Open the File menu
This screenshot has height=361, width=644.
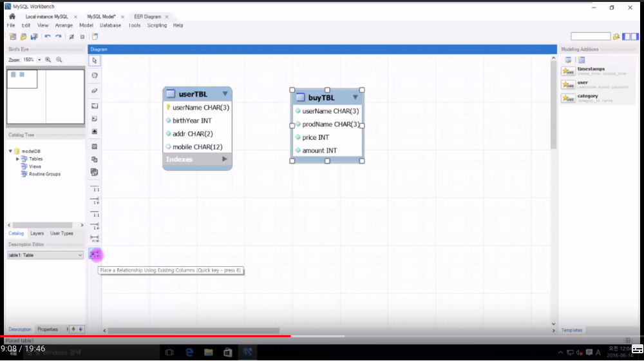(11, 26)
